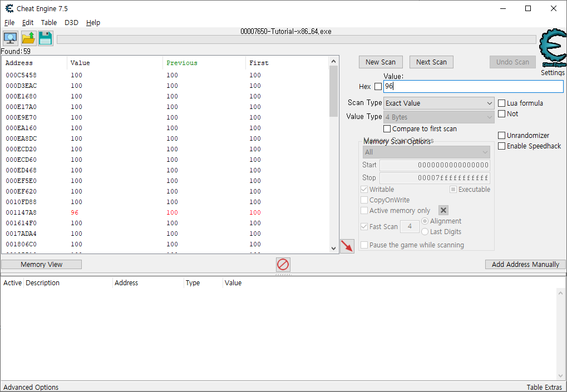Image resolution: width=567 pixels, height=392 pixels.
Task: Open the Edit menu
Action: tap(28, 22)
